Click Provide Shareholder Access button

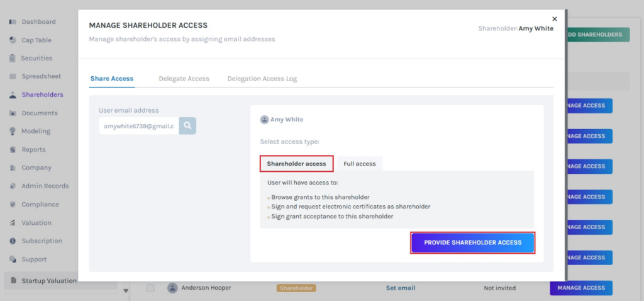click(473, 242)
